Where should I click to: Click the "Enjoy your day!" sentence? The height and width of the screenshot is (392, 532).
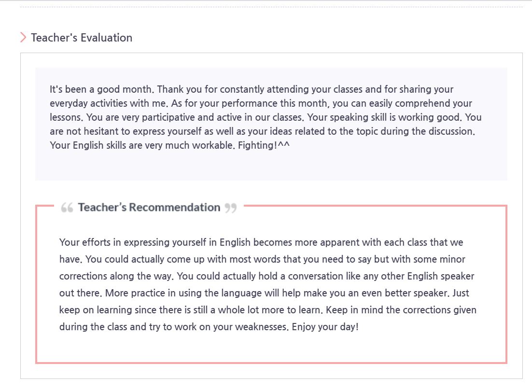[325, 327]
